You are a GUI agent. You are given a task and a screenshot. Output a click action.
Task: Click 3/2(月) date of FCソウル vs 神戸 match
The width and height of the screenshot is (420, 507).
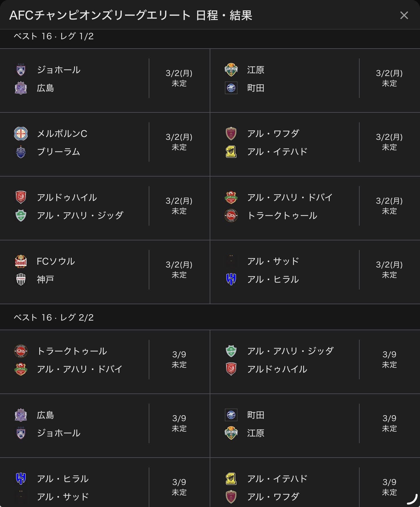coord(179,265)
